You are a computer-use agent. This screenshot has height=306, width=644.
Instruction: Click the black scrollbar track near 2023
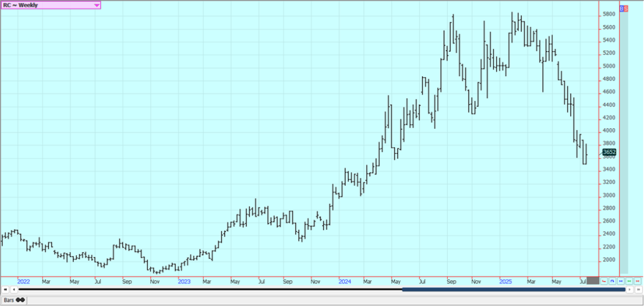click(184, 290)
